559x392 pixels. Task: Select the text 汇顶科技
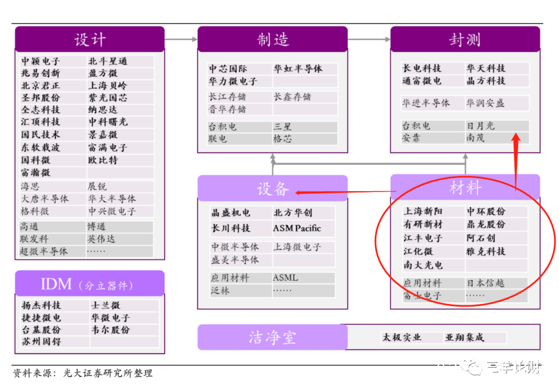(41, 122)
